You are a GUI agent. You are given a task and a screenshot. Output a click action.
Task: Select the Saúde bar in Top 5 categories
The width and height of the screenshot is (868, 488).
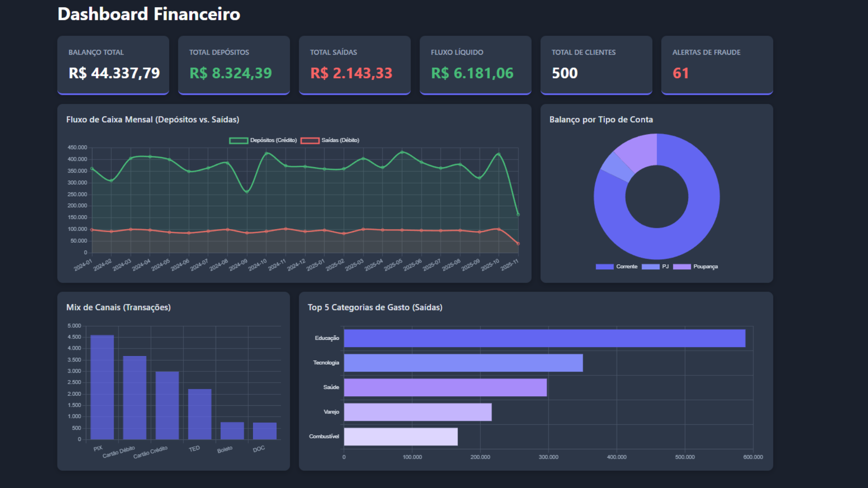(x=445, y=387)
